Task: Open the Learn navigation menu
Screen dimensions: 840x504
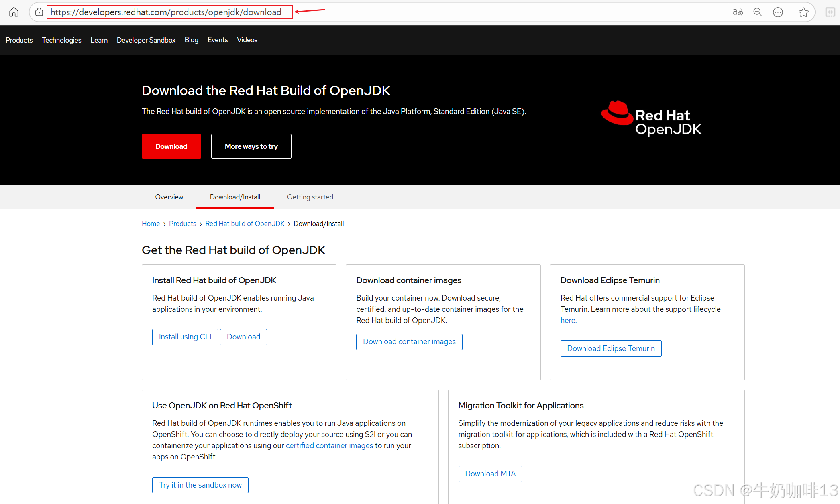Action: click(x=99, y=40)
